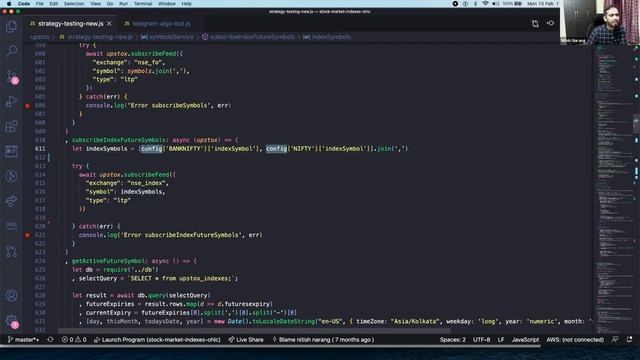Open the Go menu
The image size is (640, 360).
coord(110,4)
